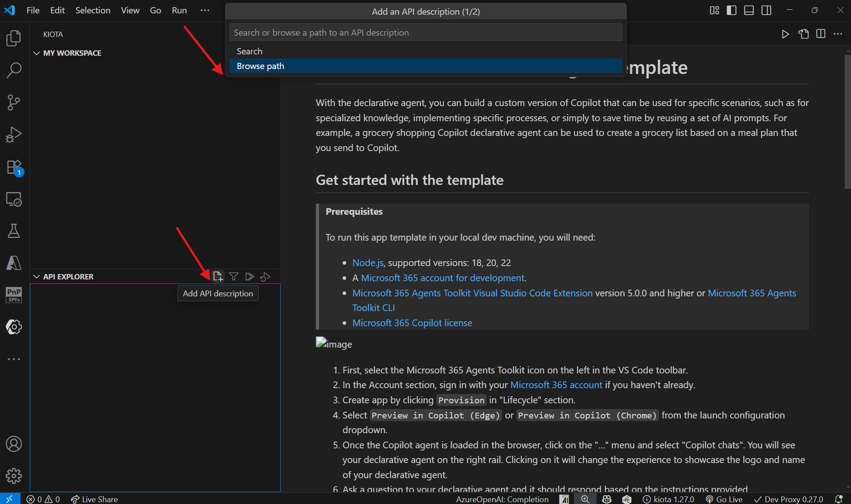Image resolution: width=851 pixels, height=504 pixels.
Task: Click the AI document icon in status bar
Action: click(564, 499)
